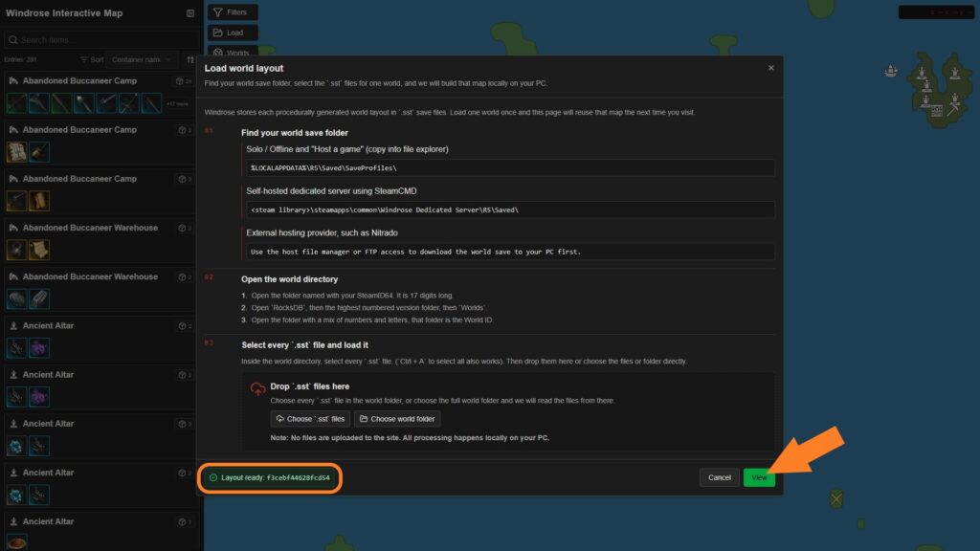Click the Layout ready status message

tap(270, 477)
